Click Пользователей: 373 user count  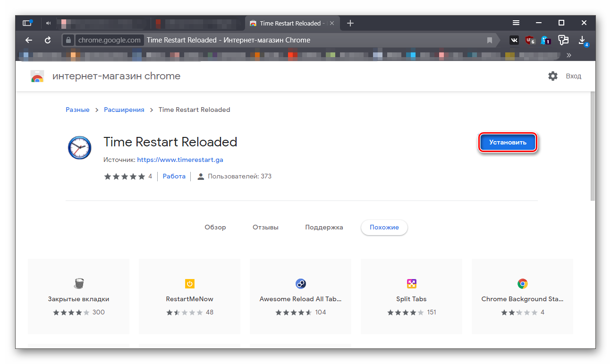(234, 176)
